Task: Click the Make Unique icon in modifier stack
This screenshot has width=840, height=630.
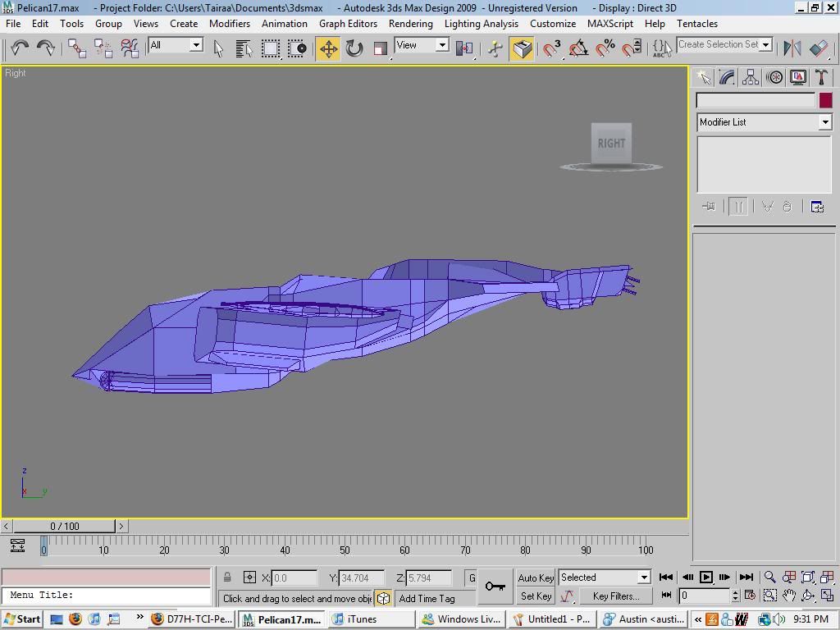Action: tap(768, 206)
